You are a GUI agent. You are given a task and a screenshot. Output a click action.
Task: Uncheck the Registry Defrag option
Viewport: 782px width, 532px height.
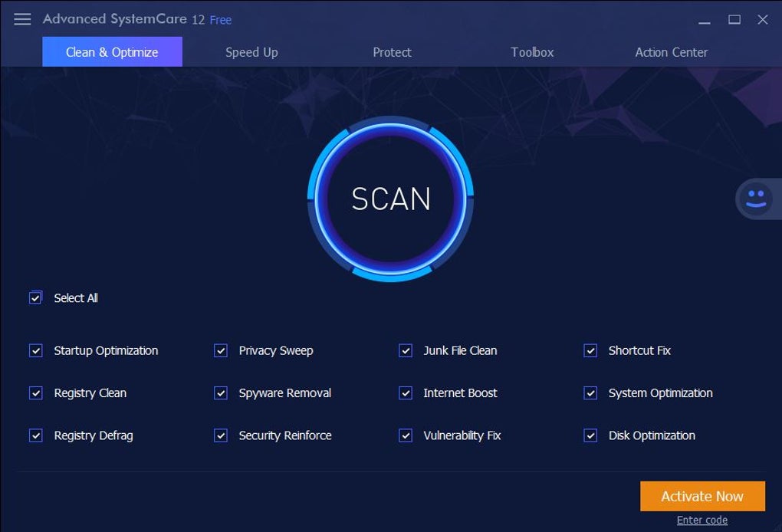36,435
